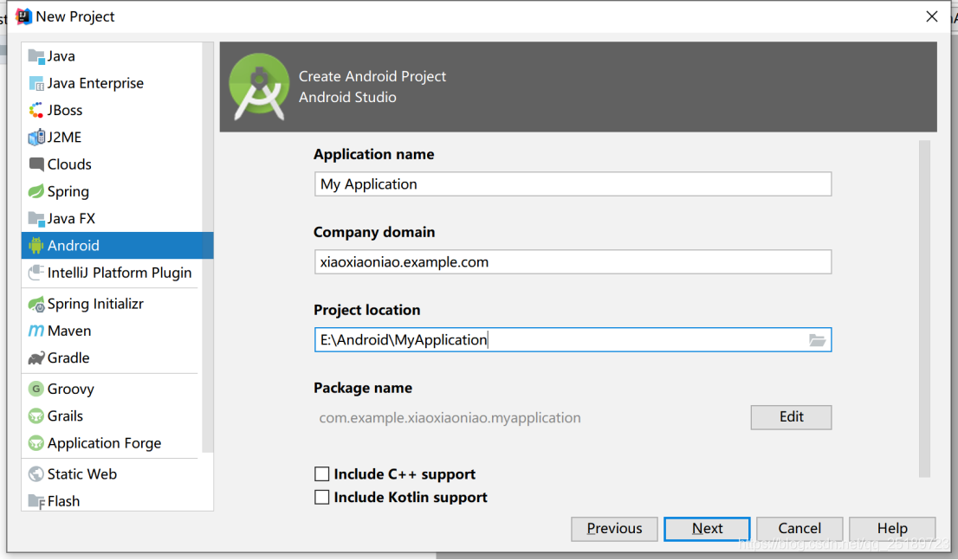Focus the Project location field
Screen dimensions: 958x560
click(x=573, y=339)
